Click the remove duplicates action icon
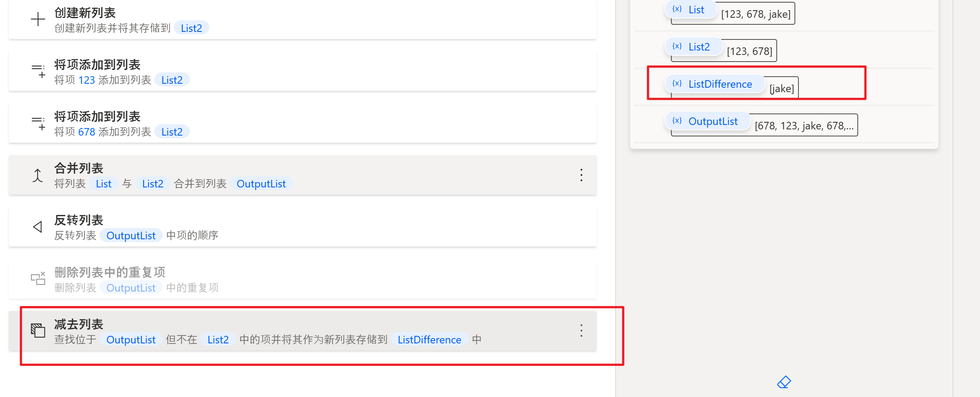This screenshot has width=980, height=397. pyautogui.click(x=38, y=279)
